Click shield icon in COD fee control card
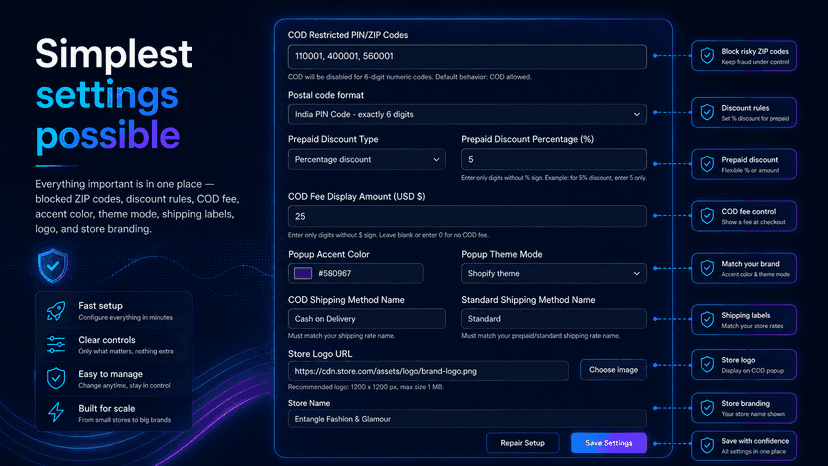The height and width of the screenshot is (466, 828). click(x=707, y=216)
